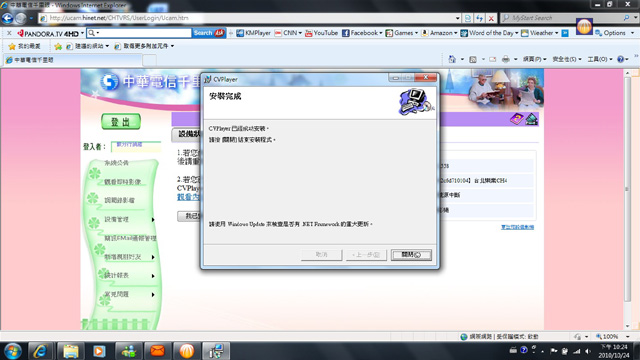
Task: Open the Help question-mark menu
Action: coord(622,59)
